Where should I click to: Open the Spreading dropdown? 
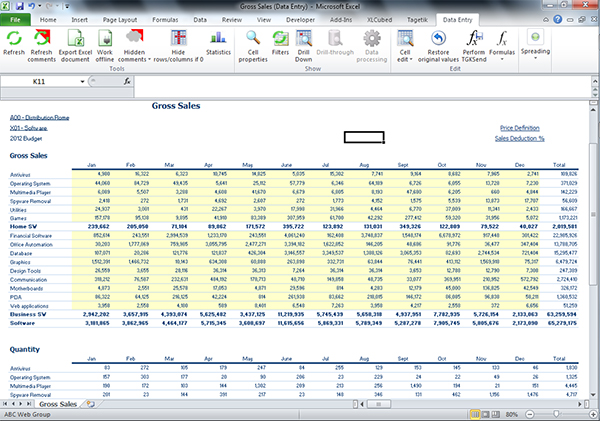pos(535,59)
